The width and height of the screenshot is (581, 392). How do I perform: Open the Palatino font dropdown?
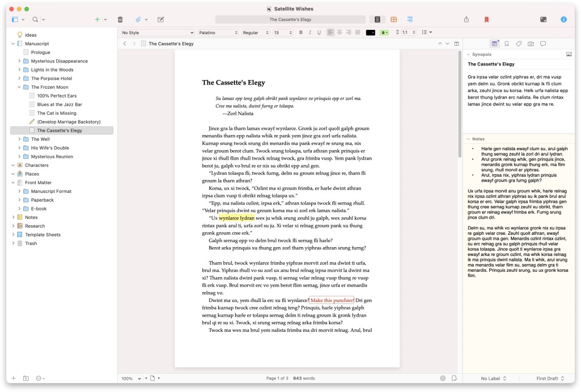pyautogui.click(x=217, y=32)
